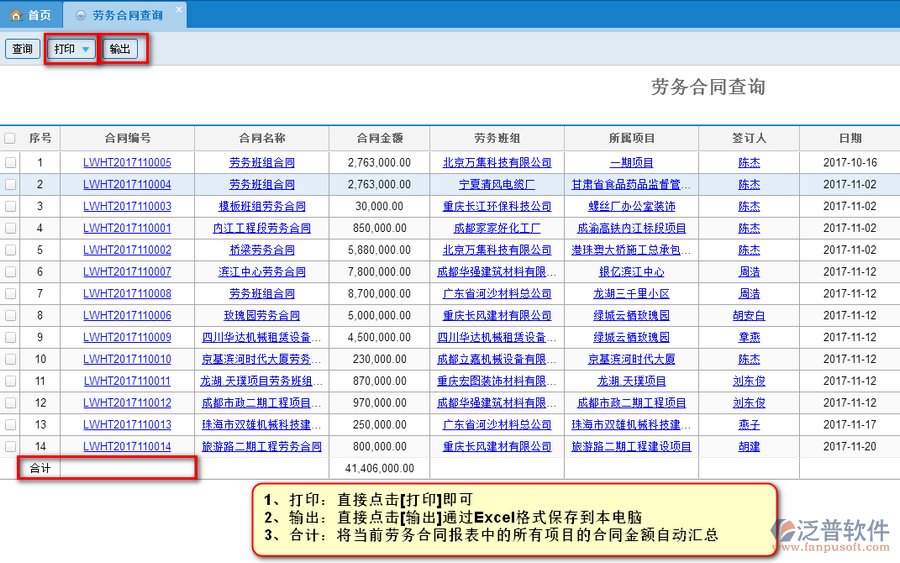Click the 日期 column header

point(849,138)
